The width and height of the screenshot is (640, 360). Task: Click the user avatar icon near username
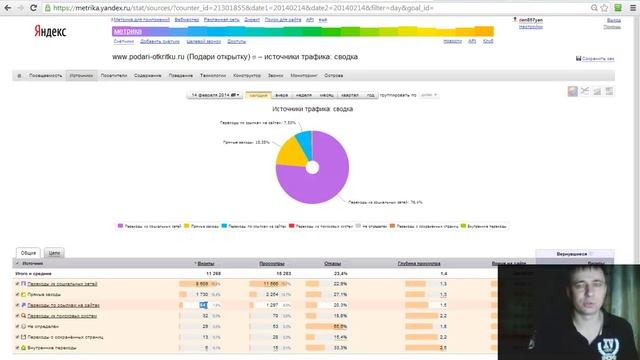[515, 20]
